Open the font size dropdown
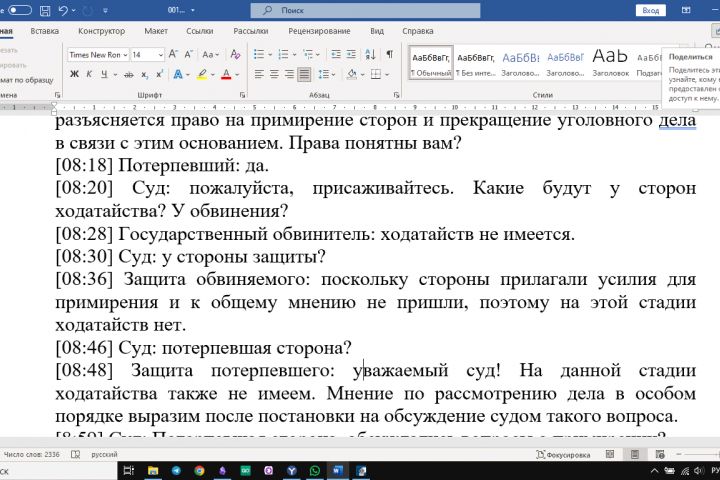Screen dimensions: 720x480 click(x=162, y=54)
